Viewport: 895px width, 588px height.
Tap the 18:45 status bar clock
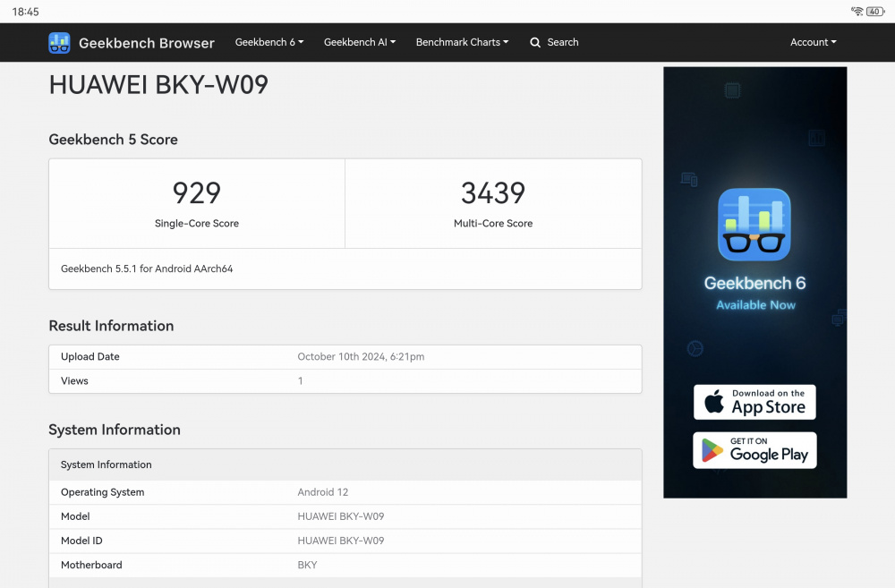[26, 12]
